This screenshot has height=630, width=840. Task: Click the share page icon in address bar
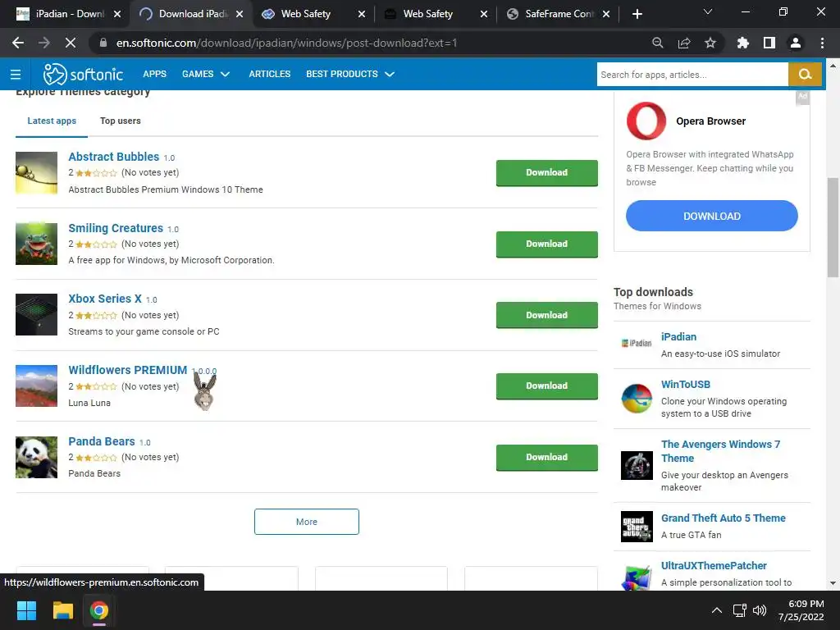point(684,43)
